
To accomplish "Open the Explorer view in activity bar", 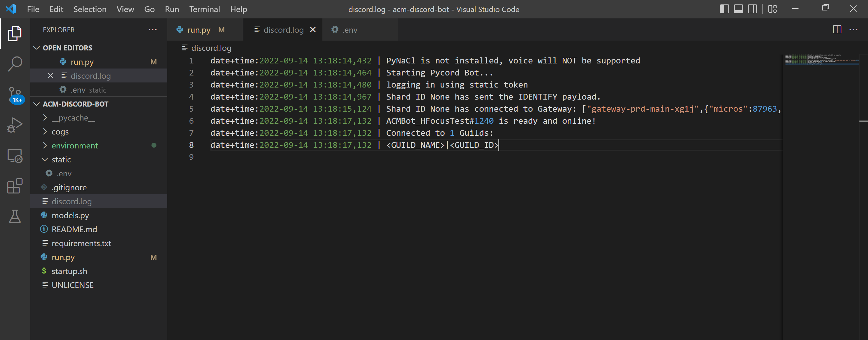I will point(15,33).
